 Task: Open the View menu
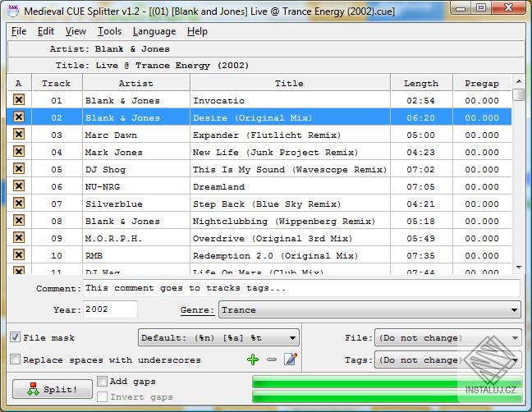point(76,31)
